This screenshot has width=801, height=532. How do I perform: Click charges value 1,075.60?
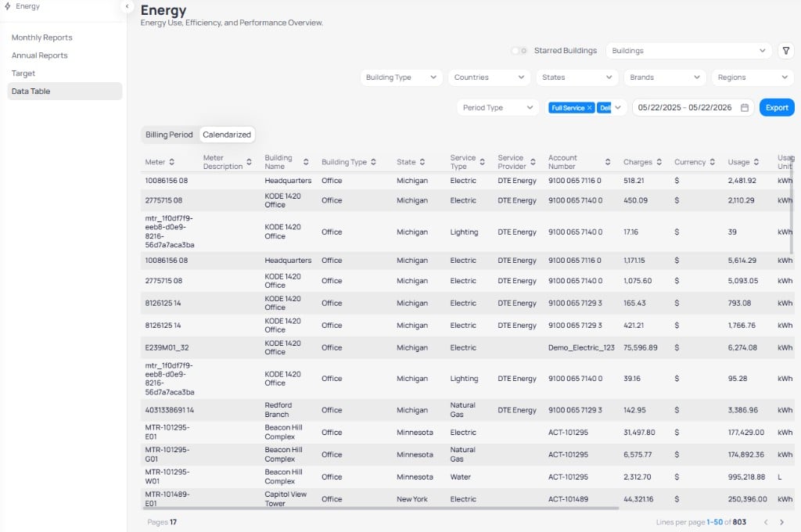click(x=637, y=281)
